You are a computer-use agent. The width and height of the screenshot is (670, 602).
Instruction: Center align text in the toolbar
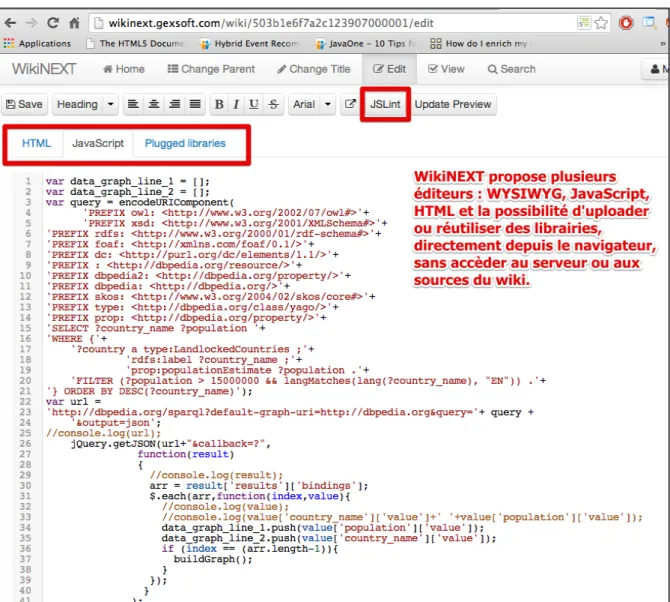coord(154,104)
